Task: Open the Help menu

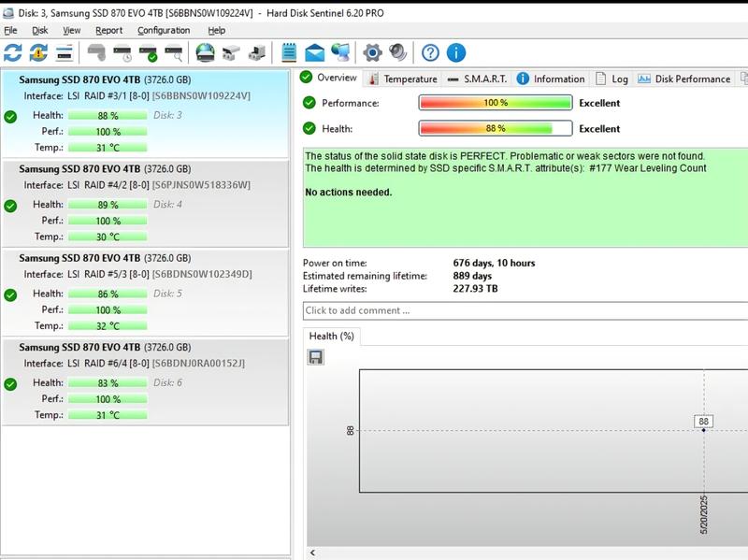Action: pyautogui.click(x=217, y=31)
